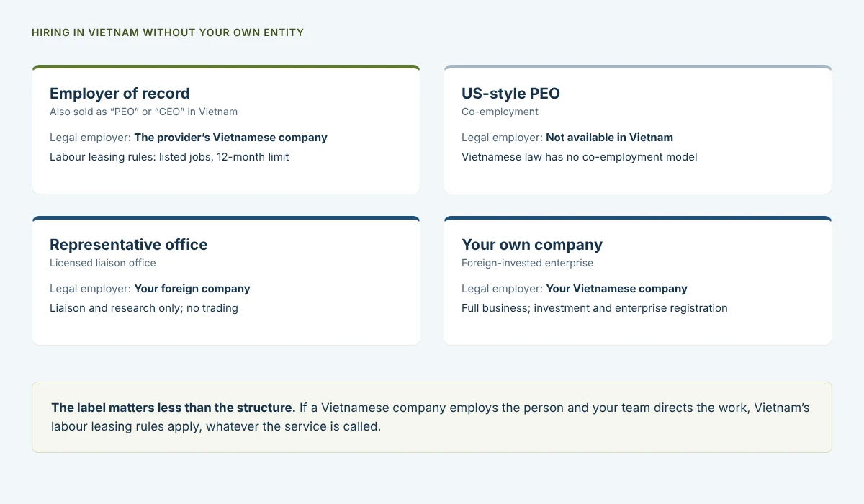Image resolution: width=864 pixels, height=504 pixels.
Task: Click 'Your Vietnamese company' legal employer text
Action: point(616,289)
